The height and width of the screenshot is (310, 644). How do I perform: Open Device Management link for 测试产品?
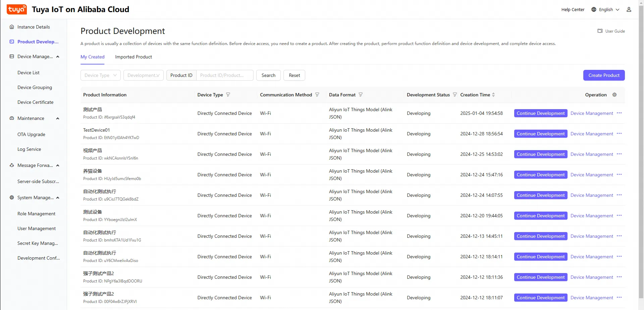592,113
